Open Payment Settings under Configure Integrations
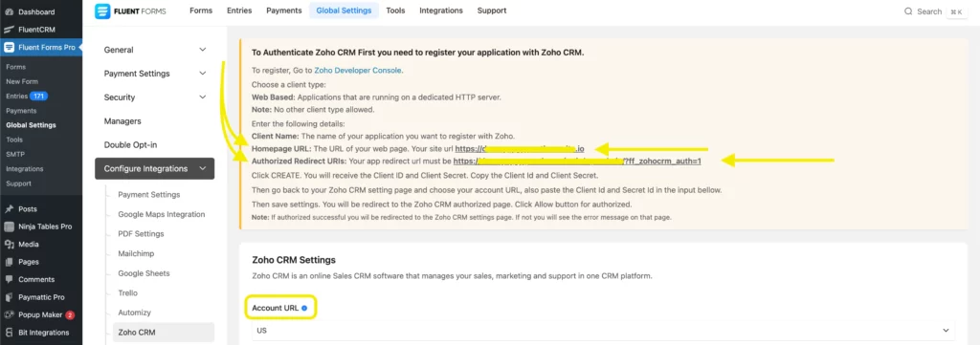 (x=148, y=195)
